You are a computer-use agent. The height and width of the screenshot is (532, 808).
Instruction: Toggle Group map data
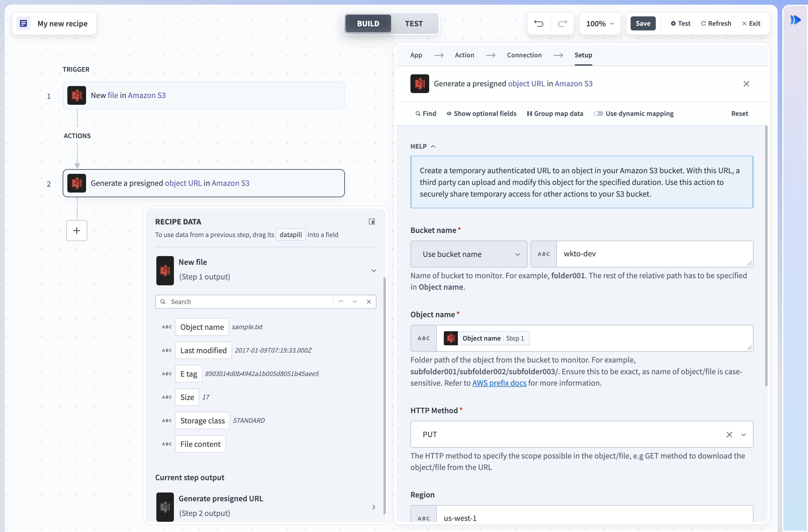pos(555,114)
